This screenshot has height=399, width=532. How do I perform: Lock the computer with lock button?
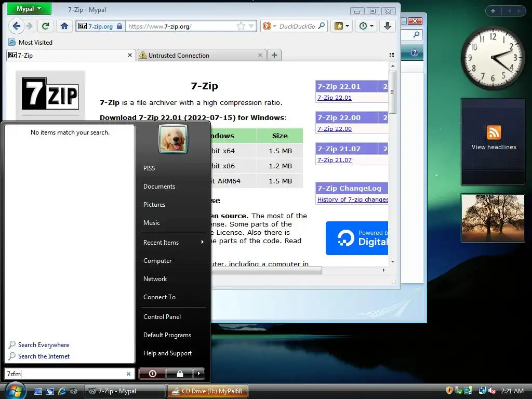(x=180, y=374)
